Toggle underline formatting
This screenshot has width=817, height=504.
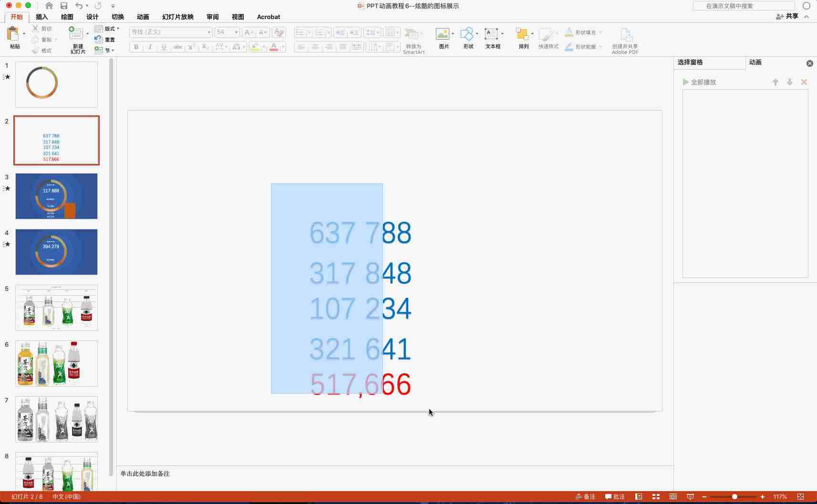click(164, 47)
